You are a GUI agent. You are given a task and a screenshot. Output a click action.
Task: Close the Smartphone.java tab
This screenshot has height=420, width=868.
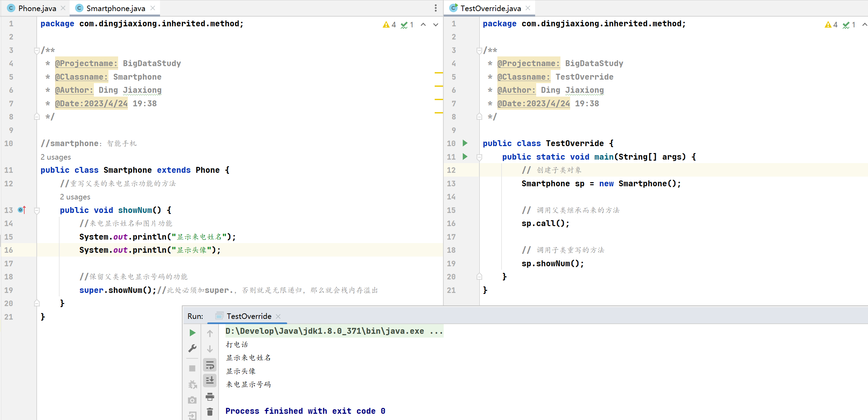click(x=153, y=8)
